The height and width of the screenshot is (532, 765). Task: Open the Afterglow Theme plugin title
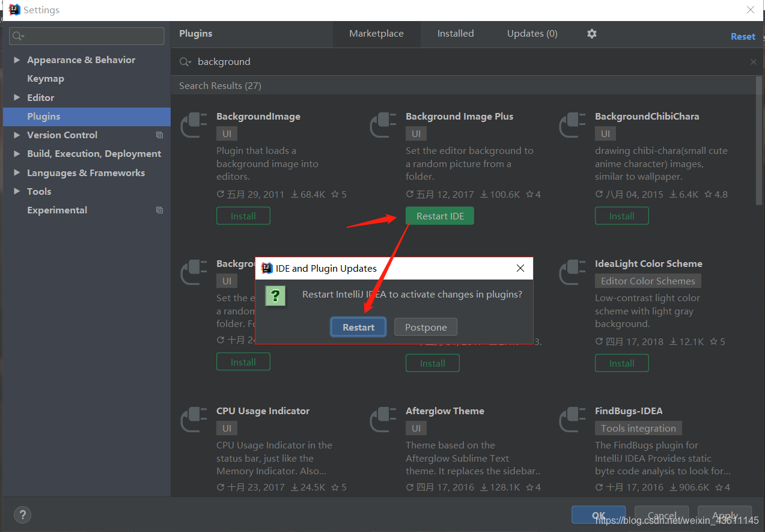(x=445, y=411)
